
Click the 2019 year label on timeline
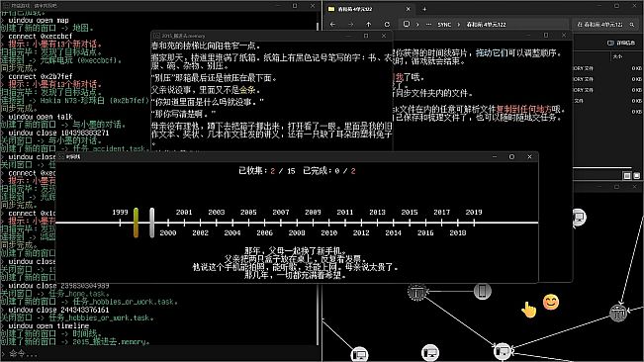tap(474, 213)
